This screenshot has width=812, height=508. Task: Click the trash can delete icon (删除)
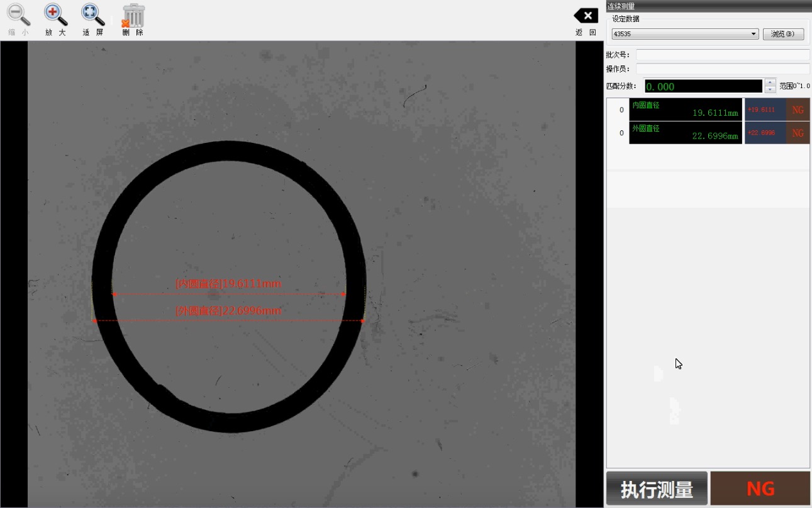pos(133,16)
